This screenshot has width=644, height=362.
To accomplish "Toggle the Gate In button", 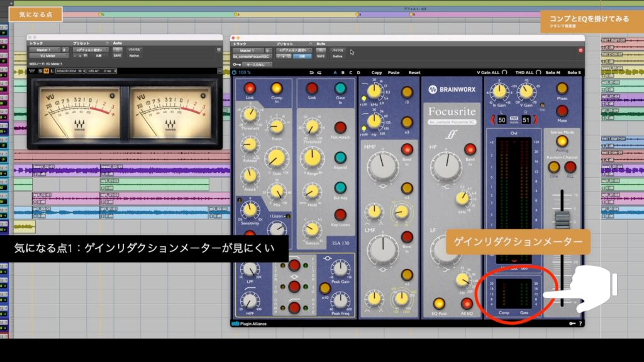I will click(x=340, y=88).
